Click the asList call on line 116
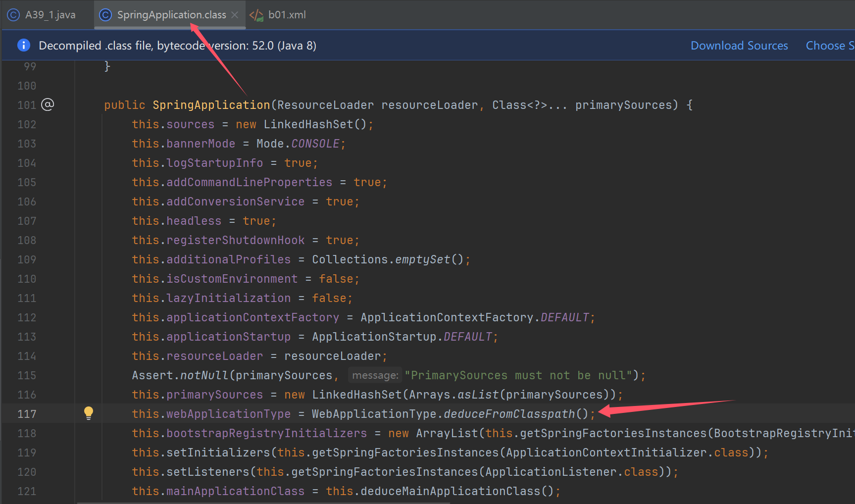The image size is (855, 504). (x=478, y=395)
